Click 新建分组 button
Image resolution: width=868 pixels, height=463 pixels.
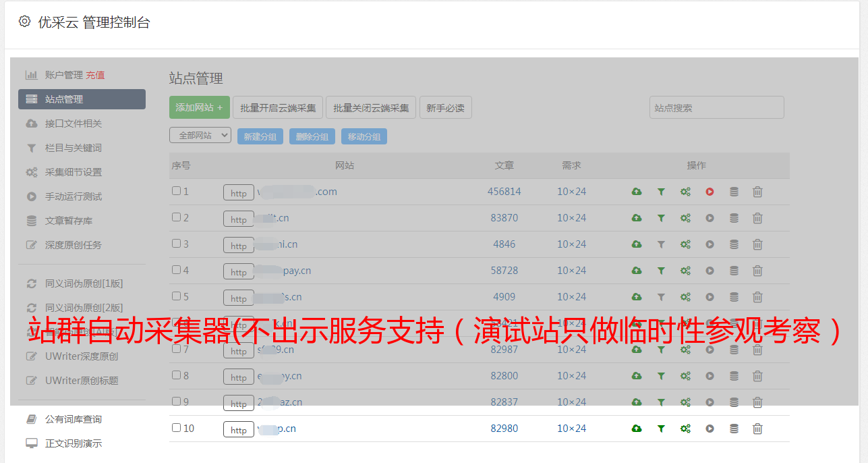(260, 136)
